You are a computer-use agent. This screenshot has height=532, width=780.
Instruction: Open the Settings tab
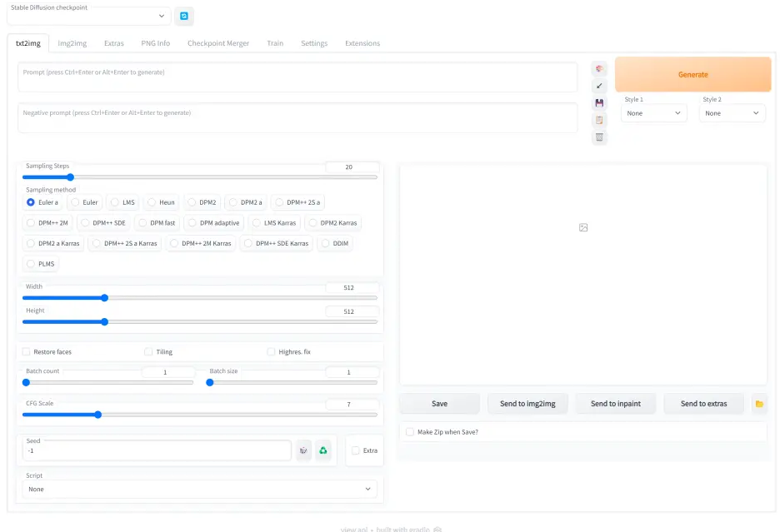[314, 43]
